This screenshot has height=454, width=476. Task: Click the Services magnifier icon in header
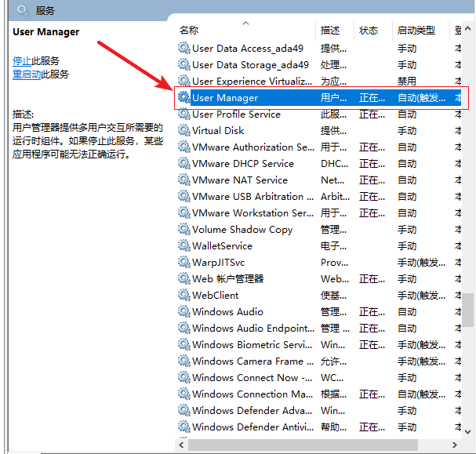22,10
